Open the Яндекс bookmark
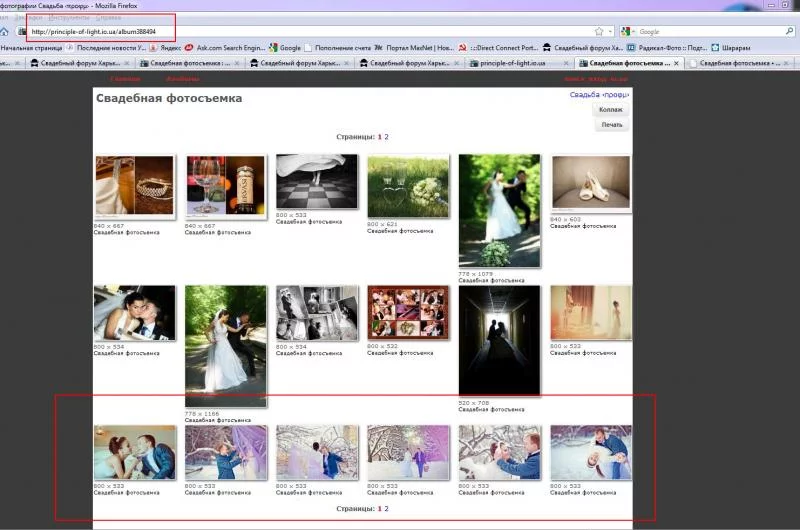Image resolution: width=800 pixels, height=530 pixels. pos(166,47)
